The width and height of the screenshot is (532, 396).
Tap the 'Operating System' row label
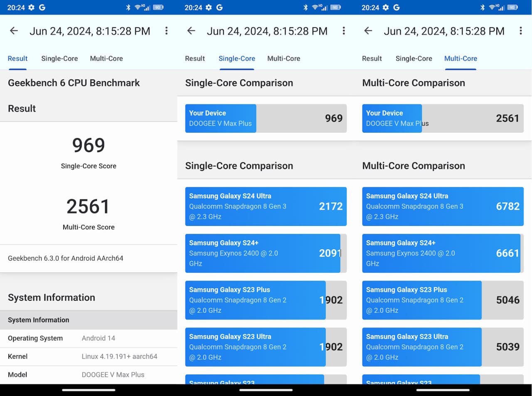click(35, 338)
